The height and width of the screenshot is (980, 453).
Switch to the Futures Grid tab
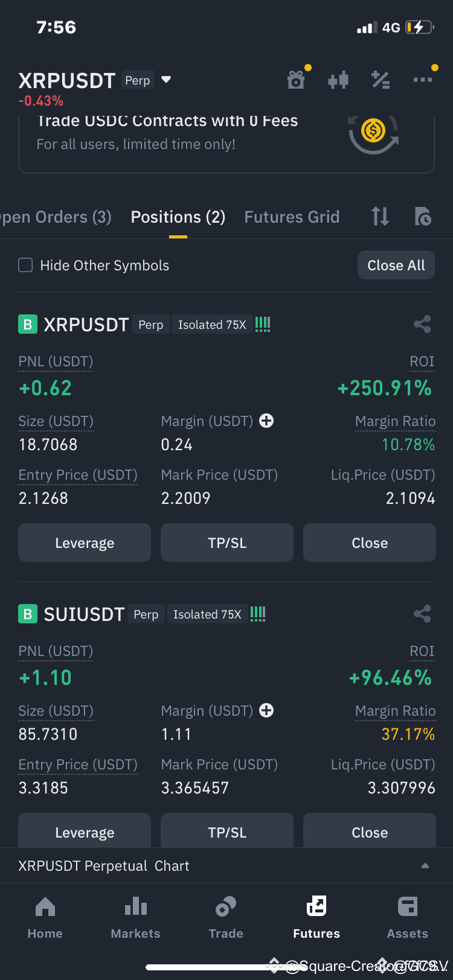click(292, 217)
